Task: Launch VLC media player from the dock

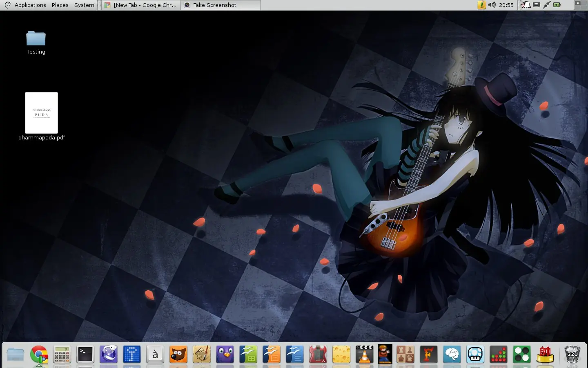Action: (x=365, y=354)
